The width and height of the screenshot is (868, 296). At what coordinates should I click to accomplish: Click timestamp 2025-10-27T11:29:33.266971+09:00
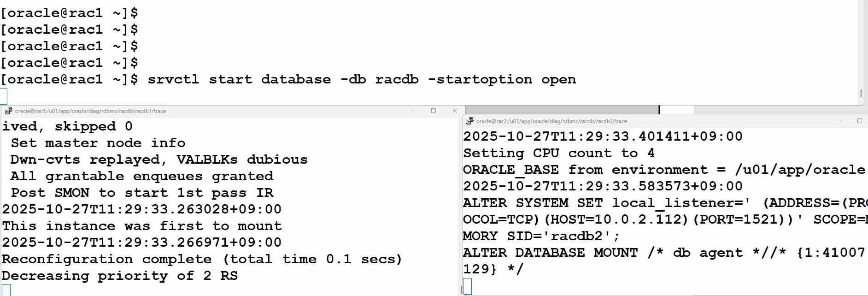(142, 243)
